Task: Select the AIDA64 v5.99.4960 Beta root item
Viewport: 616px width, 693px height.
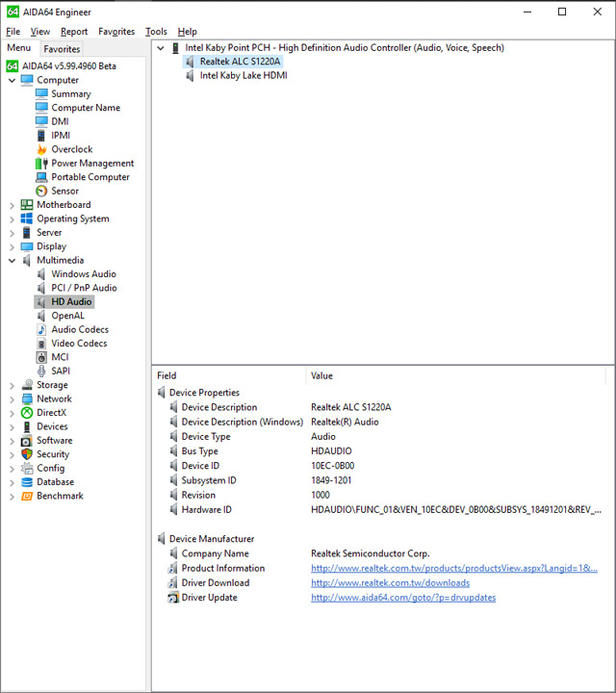Action: coord(69,65)
